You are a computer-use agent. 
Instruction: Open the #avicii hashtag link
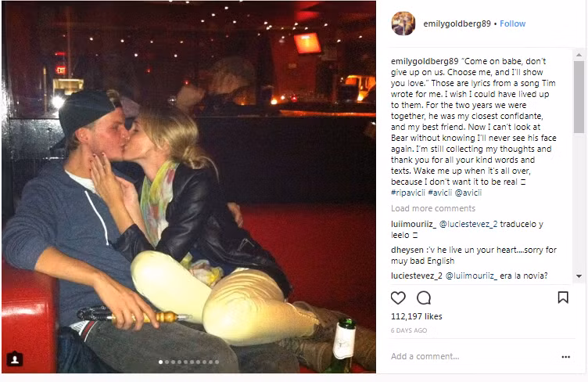[440, 193]
